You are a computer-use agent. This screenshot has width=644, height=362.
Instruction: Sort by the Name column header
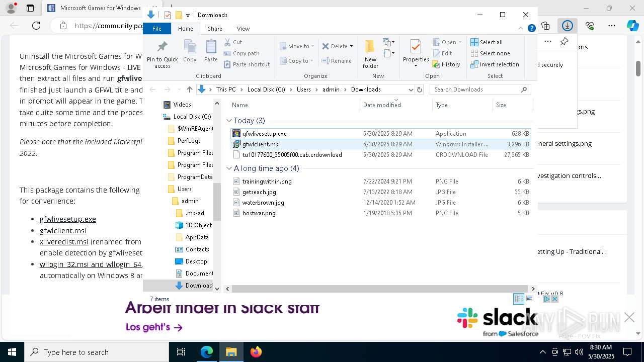(295, 105)
